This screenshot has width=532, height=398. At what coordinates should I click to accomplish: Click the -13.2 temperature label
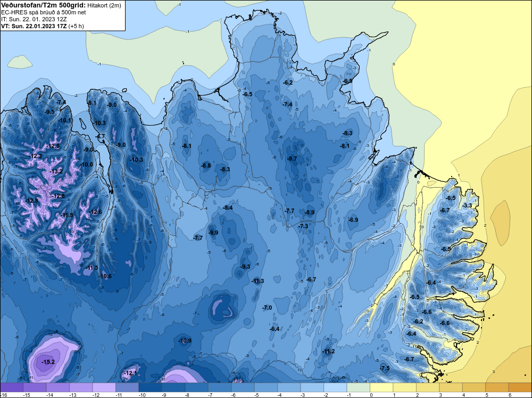point(56,171)
